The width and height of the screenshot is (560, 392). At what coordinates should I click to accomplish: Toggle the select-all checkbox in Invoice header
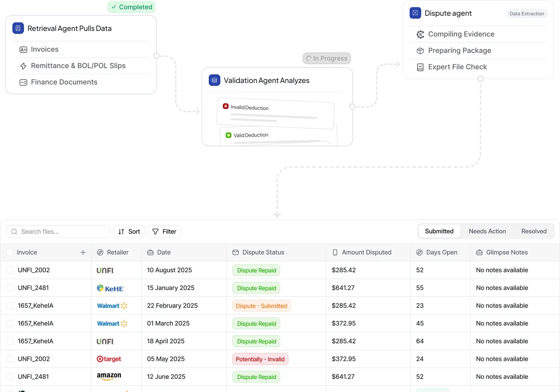10,252
